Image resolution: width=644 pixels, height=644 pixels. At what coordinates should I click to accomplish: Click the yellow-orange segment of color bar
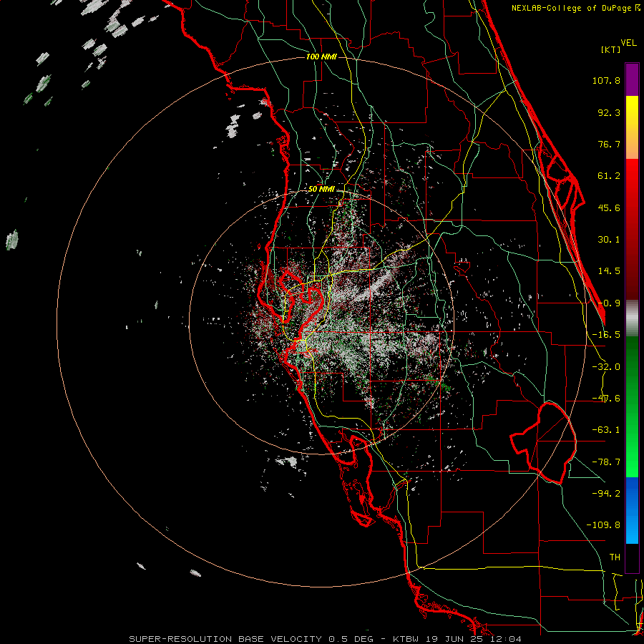click(x=632, y=127)
